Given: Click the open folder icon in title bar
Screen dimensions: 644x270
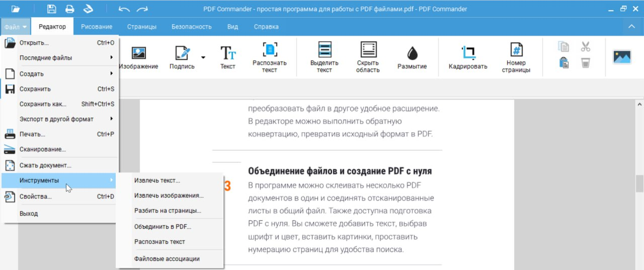Looking at the screenshot, I should pyautogui.click(x=16, y=9).
